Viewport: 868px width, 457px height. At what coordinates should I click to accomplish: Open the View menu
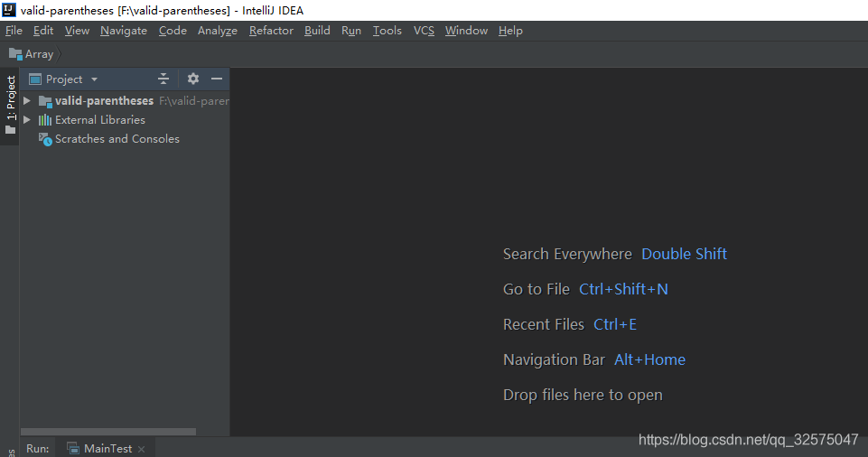[77, 31]
